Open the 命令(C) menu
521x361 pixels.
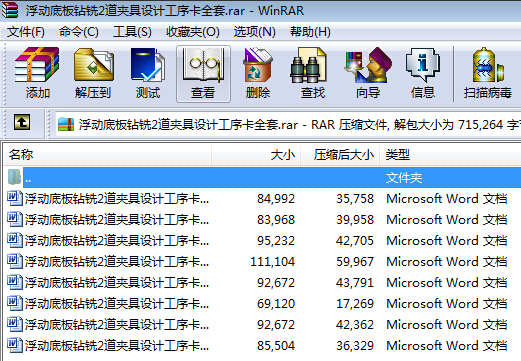click(79, 32)
